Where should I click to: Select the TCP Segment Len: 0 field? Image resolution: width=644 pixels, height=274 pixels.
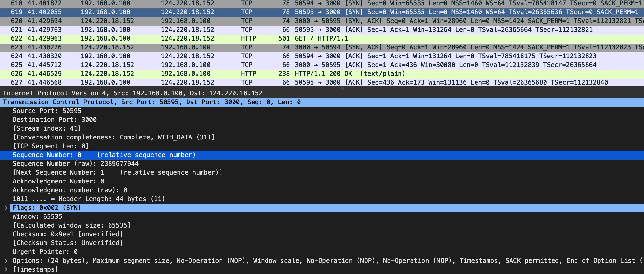click(x=322, y=146)
